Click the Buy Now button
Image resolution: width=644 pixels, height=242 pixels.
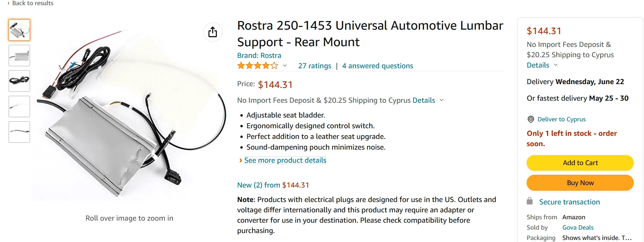pos(580,183)
